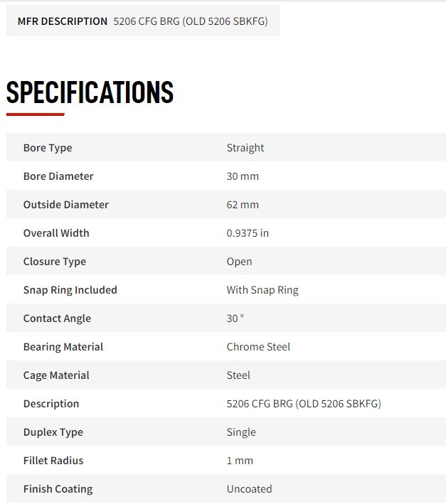This screenshot has height=504, width=446.
Task: Click the Cage Material label
Action: [56, 375]
